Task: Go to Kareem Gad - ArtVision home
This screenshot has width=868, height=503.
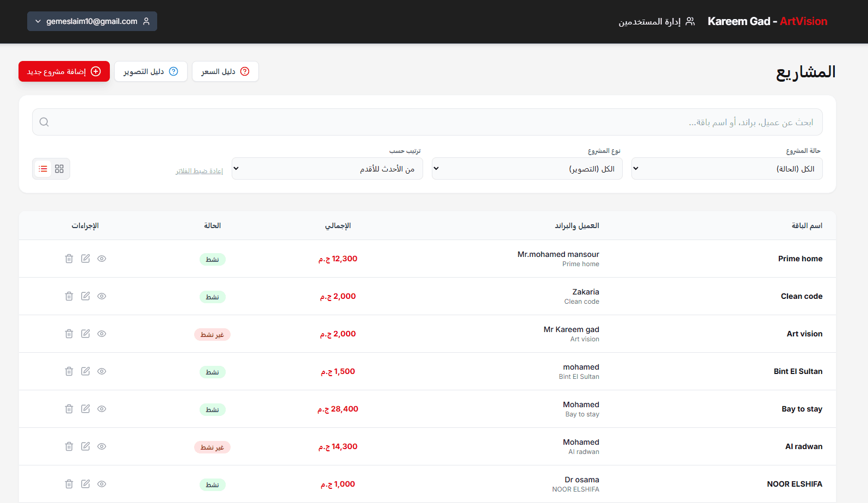Action: (767, 21)
